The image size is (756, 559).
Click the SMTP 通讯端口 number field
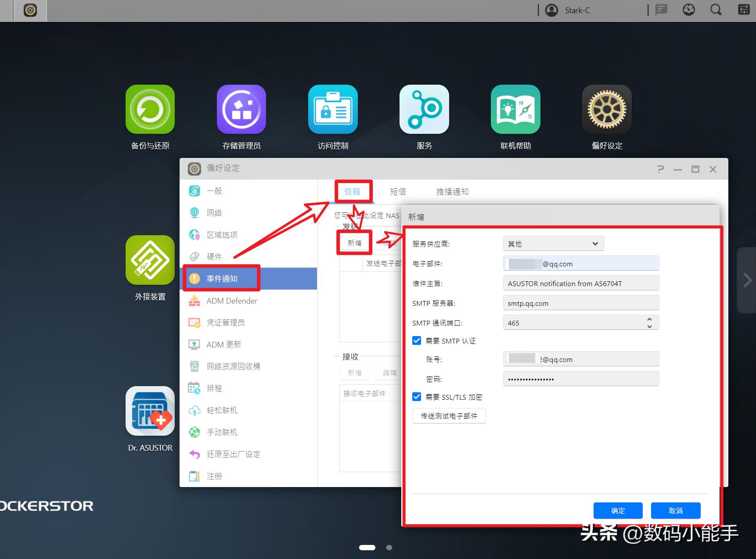click(x=581, y=323)
